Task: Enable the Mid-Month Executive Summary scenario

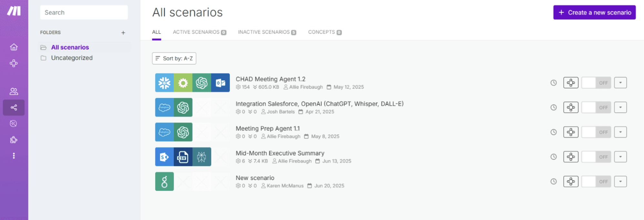Action: click(596, 157)
